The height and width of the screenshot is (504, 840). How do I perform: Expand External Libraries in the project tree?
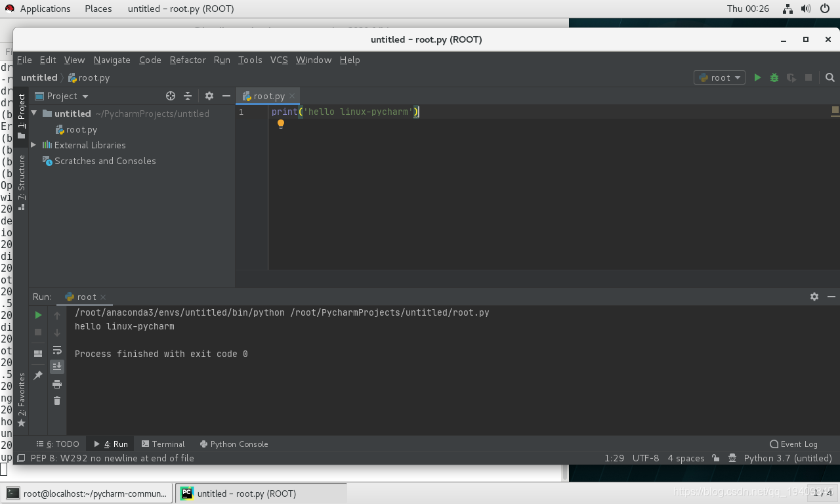pyautogui.click(x=33, y=145)
